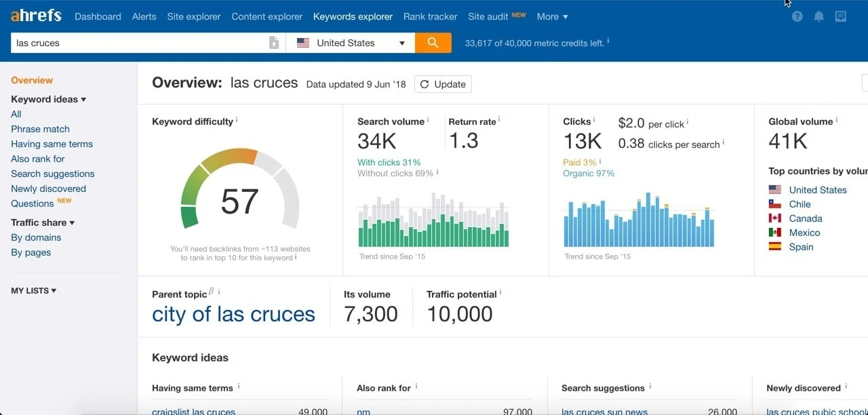This screenshot has height=415, width=868.
Task: Click the info icon after clicks per search
Action: [724, 142]
